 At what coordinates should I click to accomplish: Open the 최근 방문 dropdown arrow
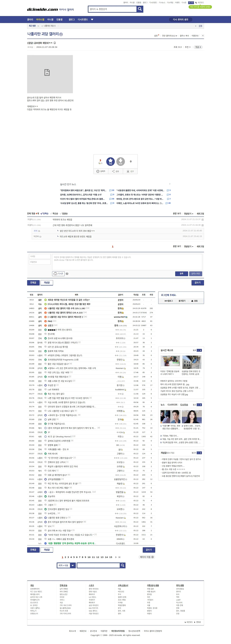click(38, 26)
